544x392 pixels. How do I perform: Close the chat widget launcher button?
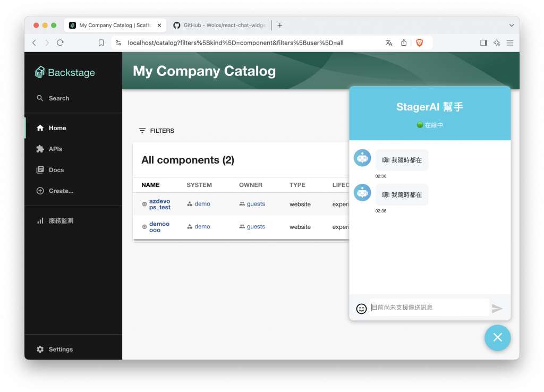pos(497,337)
